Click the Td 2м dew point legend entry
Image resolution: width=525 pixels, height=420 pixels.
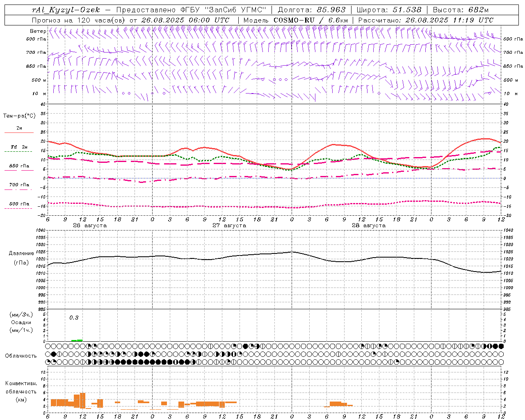[x=19, y=147]
